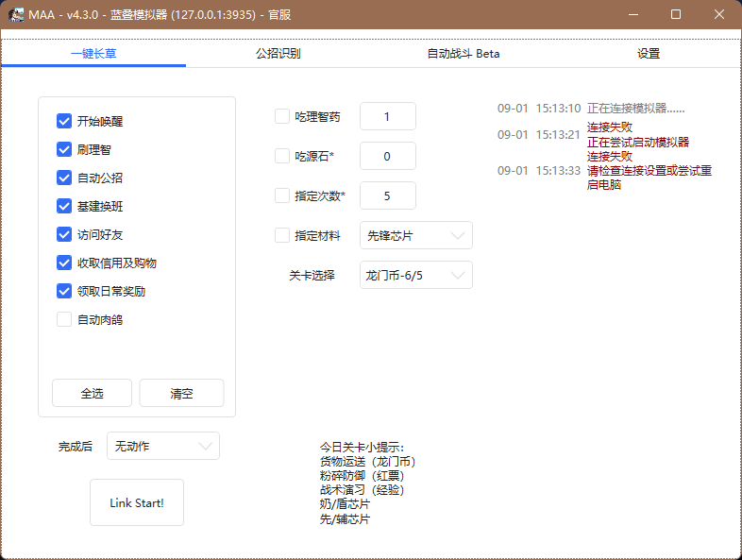Open the 自动战斗 Beta tab
Image resolution: width=742 pixels, height=560 pixels.
(464, 54)
